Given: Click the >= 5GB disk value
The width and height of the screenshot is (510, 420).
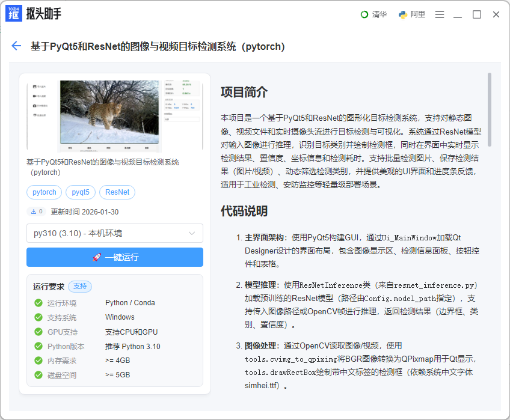Looking at the screenshot, I should click(x=117, y=375).
